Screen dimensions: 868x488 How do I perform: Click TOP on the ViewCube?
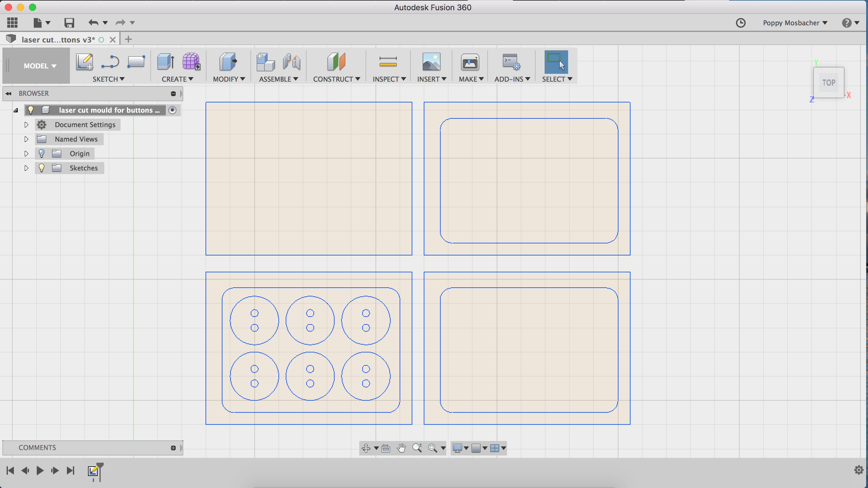pos(829,83)
